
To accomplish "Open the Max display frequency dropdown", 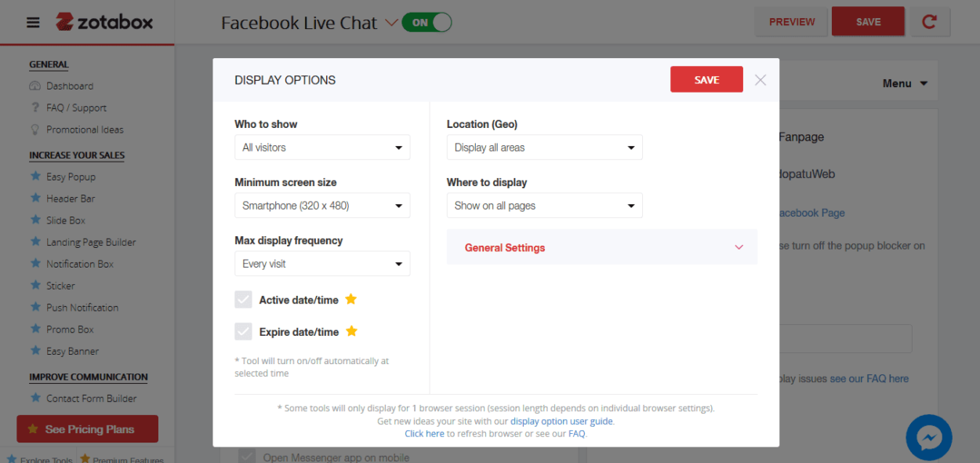I will click(322, 264).
